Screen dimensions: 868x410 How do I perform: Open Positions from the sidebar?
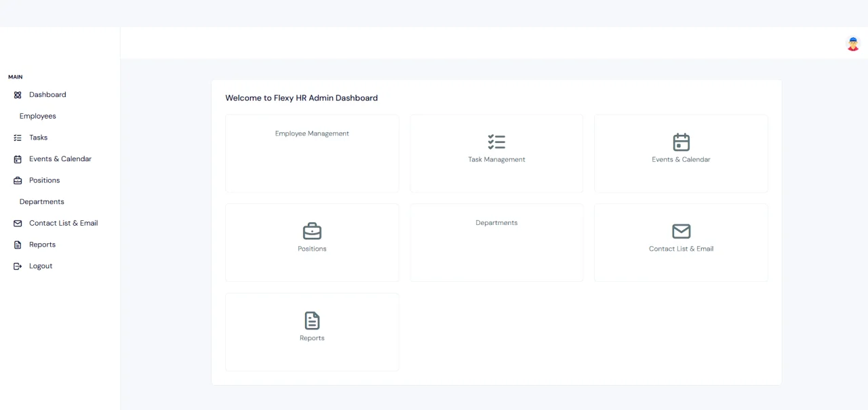(45, 181)
